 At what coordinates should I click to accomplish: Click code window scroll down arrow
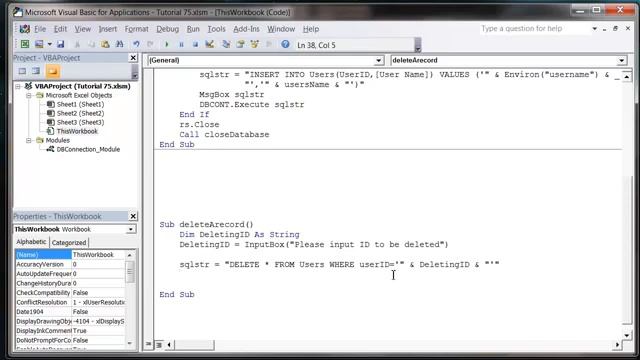(627, 336)
